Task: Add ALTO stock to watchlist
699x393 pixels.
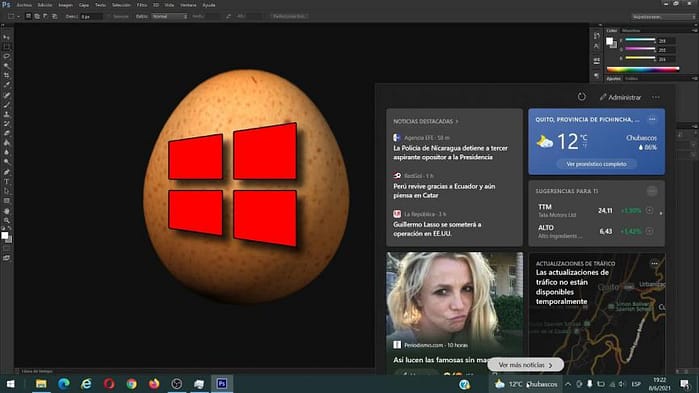Action: click(x=649, y=231)
